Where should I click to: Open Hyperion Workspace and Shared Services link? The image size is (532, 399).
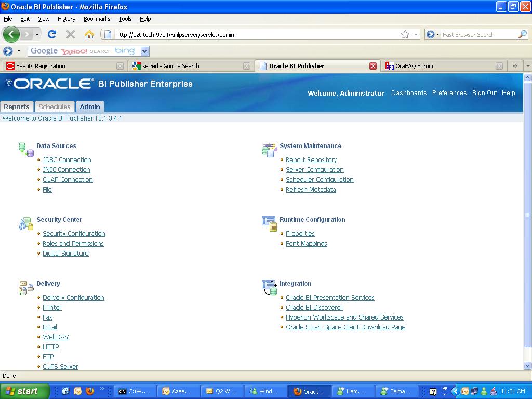click(344, 317)
